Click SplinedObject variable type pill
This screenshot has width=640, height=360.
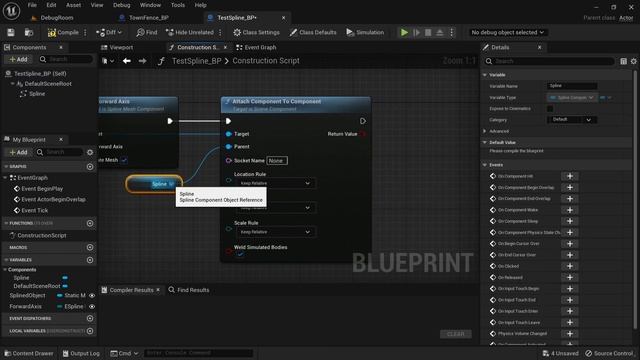[x=71, y=295]
